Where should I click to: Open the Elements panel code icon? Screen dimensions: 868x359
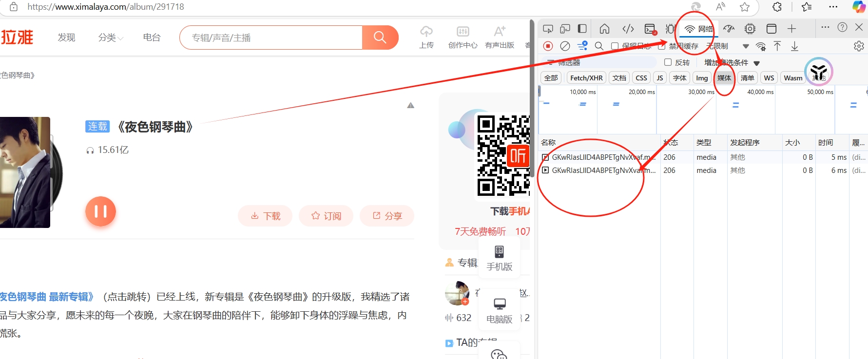[628, 29]
